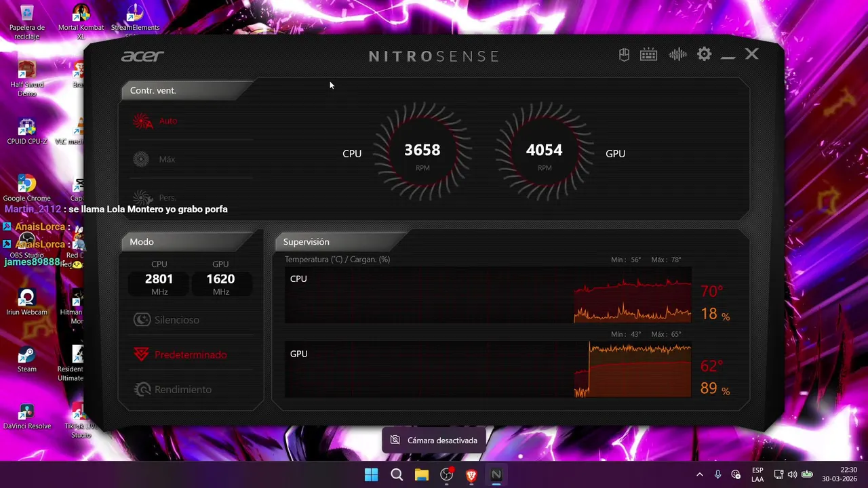Open the Windows Start button
This screenshot has width=868, height=488.
[x=371, y=474]
